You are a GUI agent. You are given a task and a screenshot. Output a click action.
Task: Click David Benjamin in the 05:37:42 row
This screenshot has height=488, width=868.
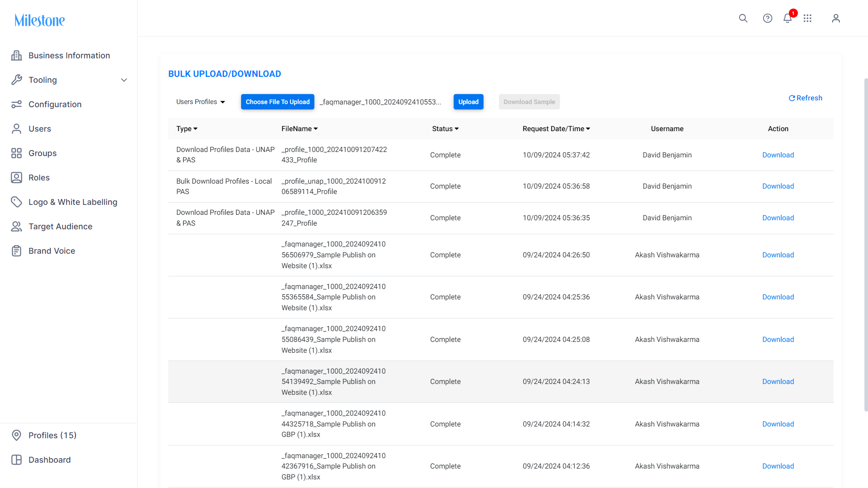click(667, 155)
